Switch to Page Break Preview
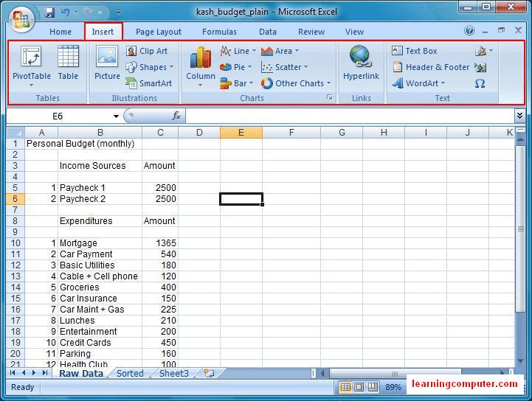 click(373, 387)
